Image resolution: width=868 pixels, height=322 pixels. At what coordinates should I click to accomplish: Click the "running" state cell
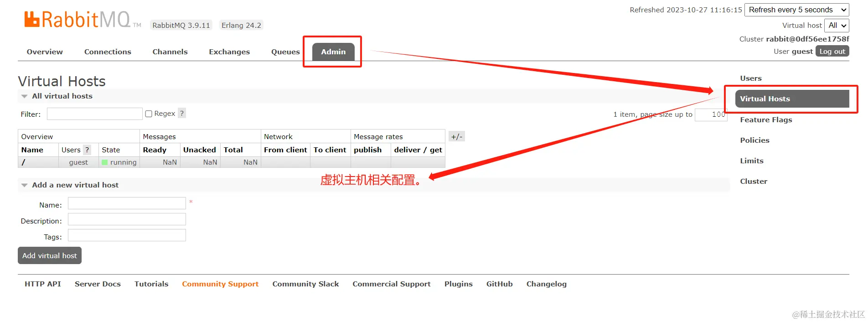(x=119, y=162)
